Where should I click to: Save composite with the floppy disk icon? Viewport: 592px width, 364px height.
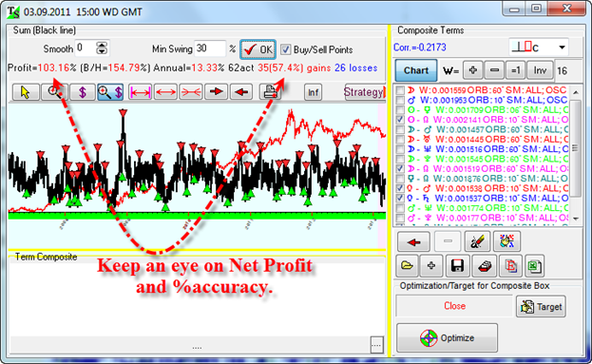coord(457,266)
